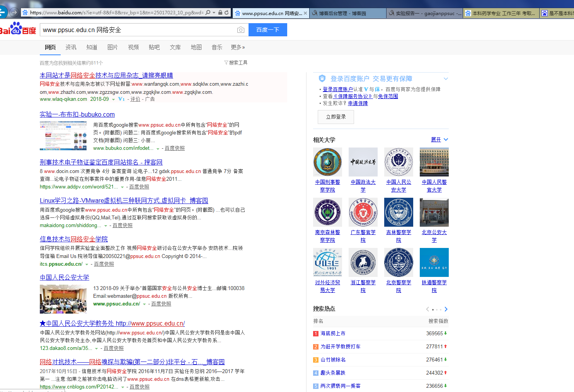Select the 资讯 search category tab
Image resolution: width=574 pixels, height=392 pixels.
71,47
